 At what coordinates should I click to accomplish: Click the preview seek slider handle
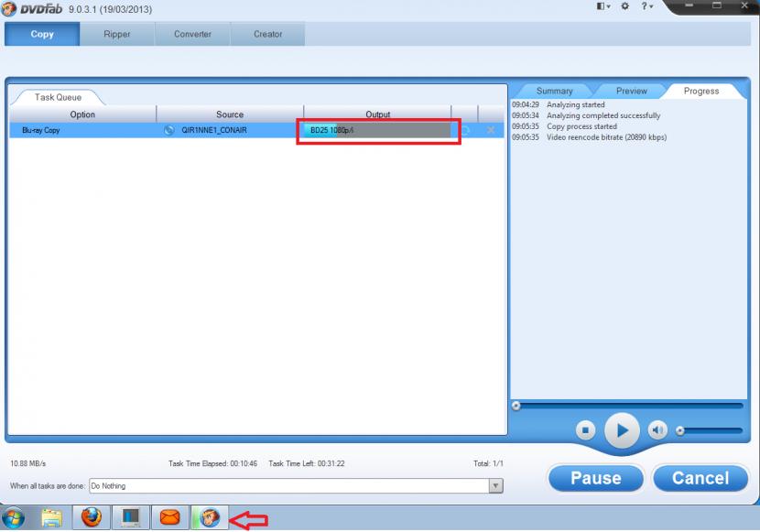[516, 406]
